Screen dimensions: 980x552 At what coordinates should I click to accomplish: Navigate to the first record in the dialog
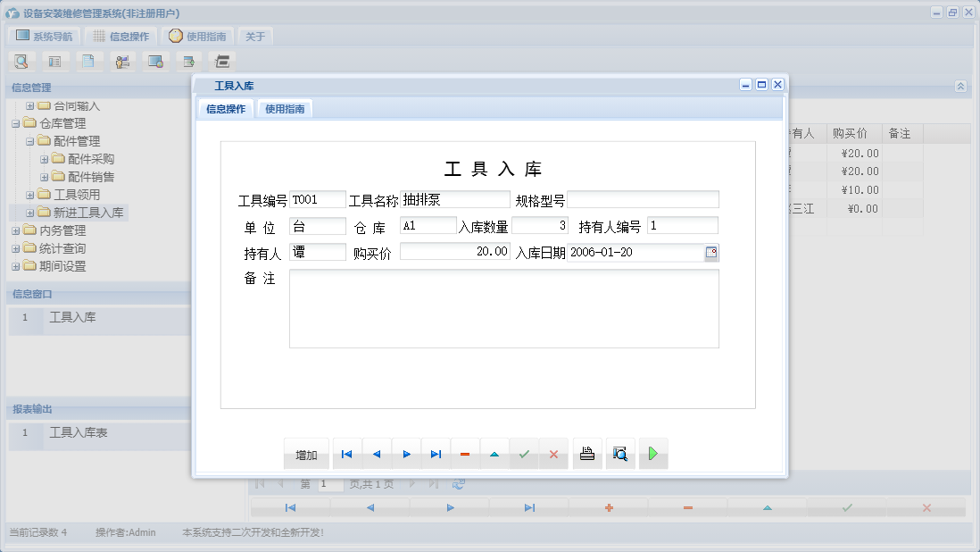(346, 454)
